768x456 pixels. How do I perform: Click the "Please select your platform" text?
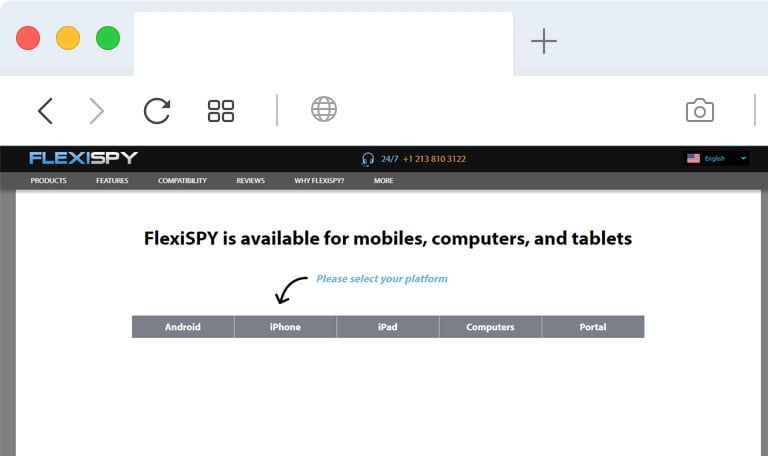click(x=382, y=279)
